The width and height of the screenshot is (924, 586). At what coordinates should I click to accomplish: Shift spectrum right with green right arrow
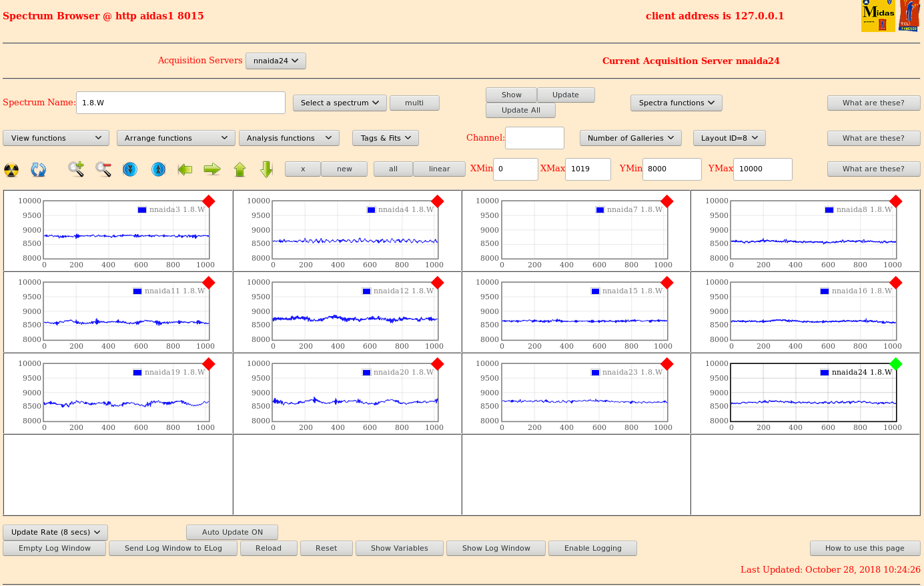[212, 169]
